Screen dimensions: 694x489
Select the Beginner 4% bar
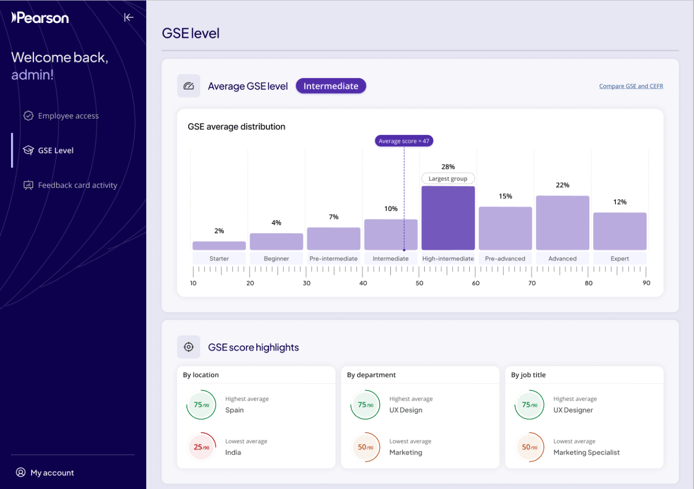[276, 242]
